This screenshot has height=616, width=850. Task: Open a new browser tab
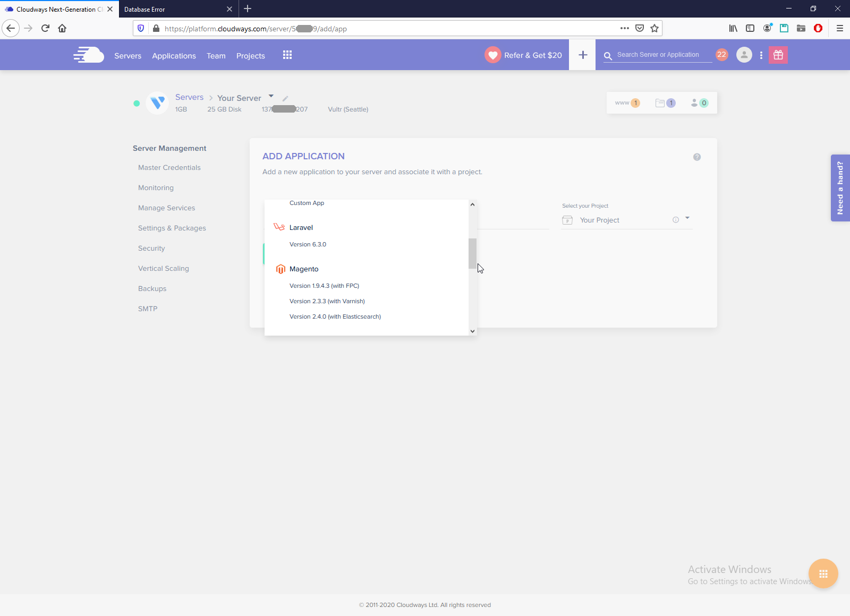click(x=248, y=8)
